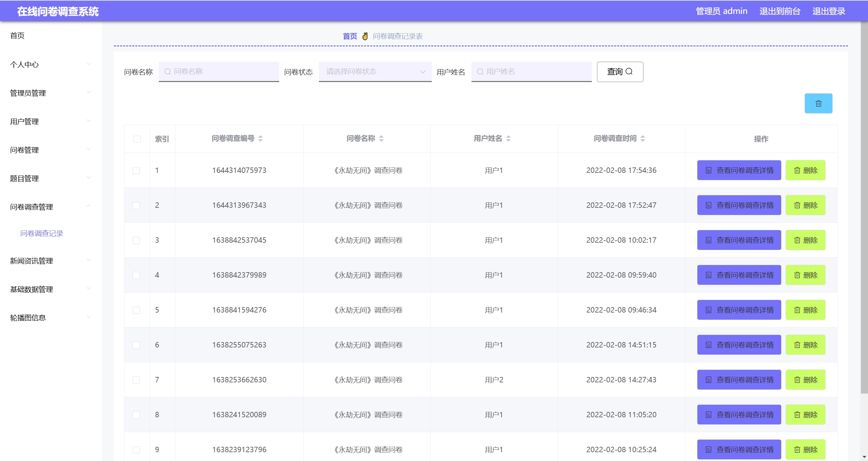Click timestamp 2022-02-08 17:54:36
Screen dimensions: 868x461
[x=621, y=170]
